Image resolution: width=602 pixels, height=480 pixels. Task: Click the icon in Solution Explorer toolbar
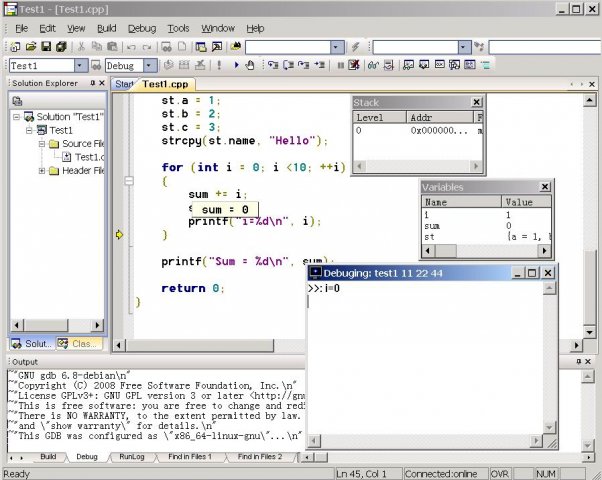[17, 100]
